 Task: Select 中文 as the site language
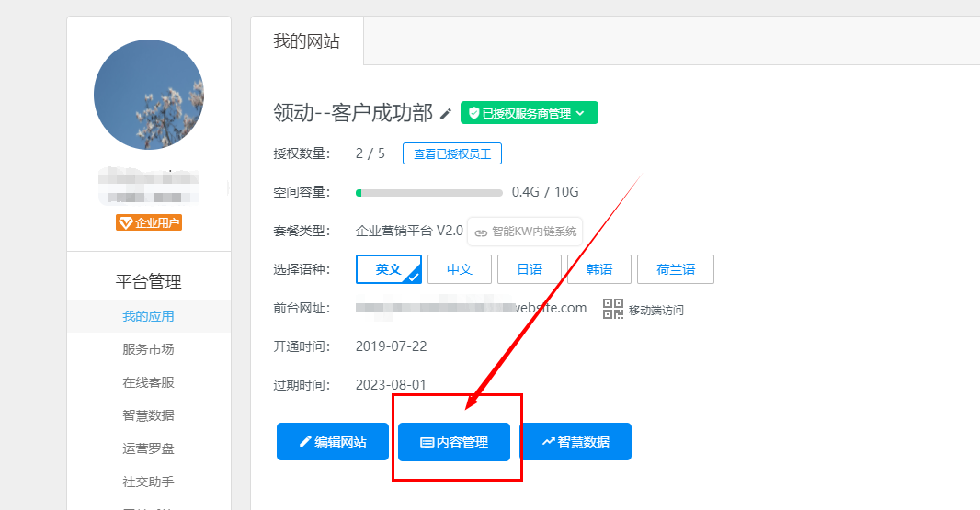(x=459, y=269)
